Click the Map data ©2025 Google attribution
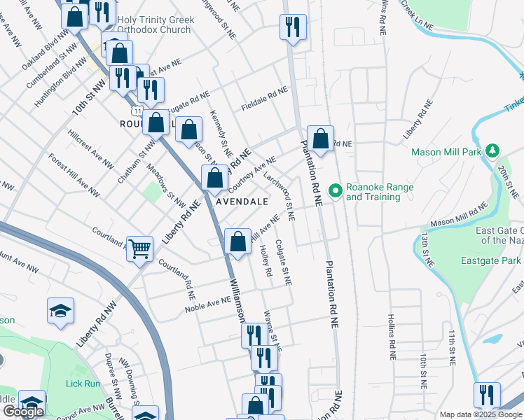 (x=481, y=415)
